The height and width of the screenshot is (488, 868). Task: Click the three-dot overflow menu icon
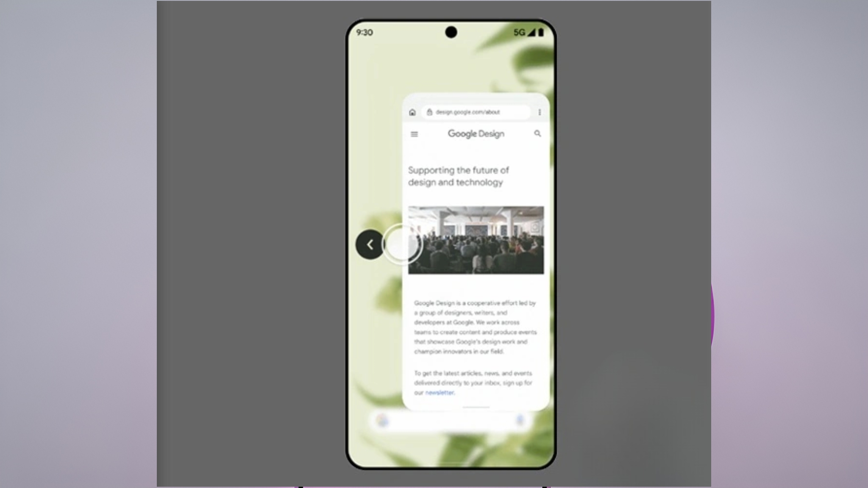click(x=540, y=112)
